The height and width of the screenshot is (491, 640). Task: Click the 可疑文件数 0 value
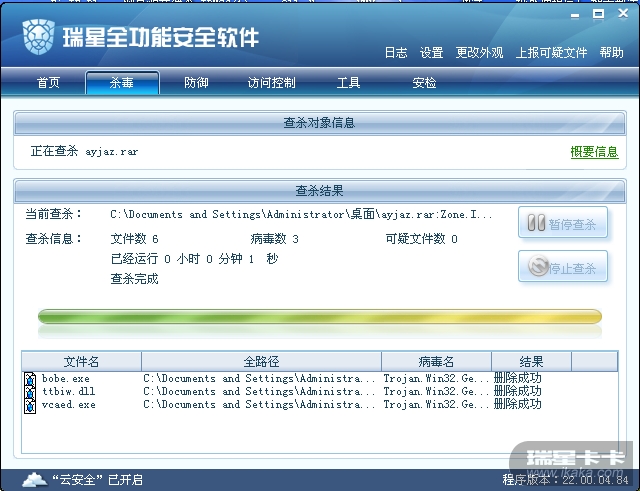pyautogui.click(x=422, y=239)
